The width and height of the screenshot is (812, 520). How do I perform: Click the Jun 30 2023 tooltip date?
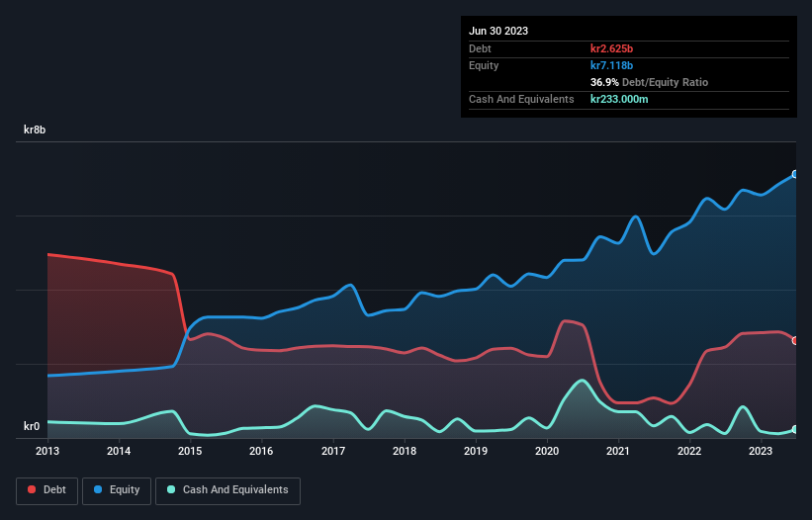click(x=498, y=31)
